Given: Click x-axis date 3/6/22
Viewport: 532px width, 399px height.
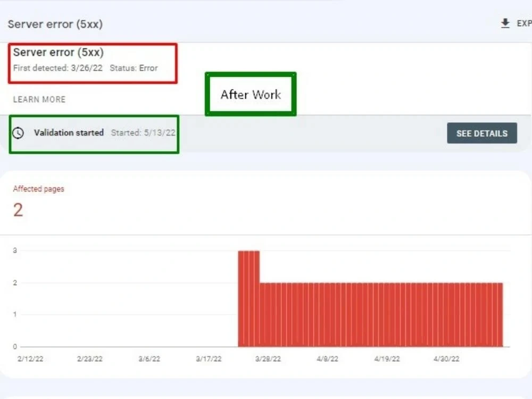Looking at the screenshot, I should [x=149, y=359].
